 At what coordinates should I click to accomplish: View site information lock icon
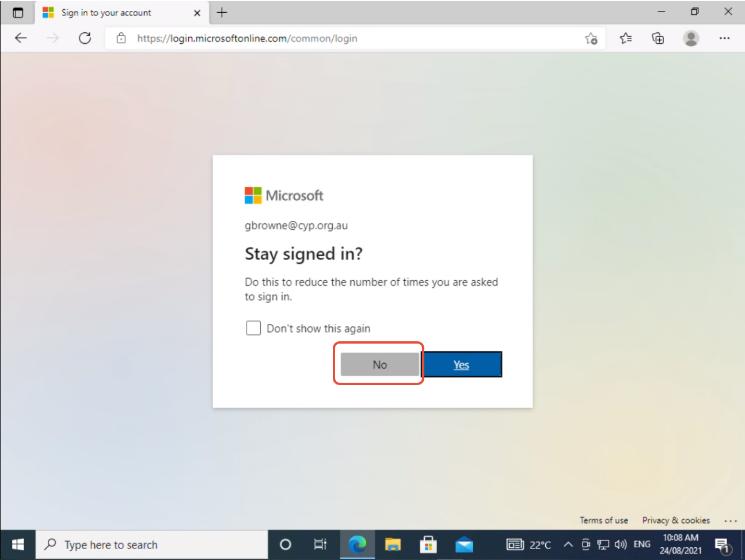coord(121,39)
